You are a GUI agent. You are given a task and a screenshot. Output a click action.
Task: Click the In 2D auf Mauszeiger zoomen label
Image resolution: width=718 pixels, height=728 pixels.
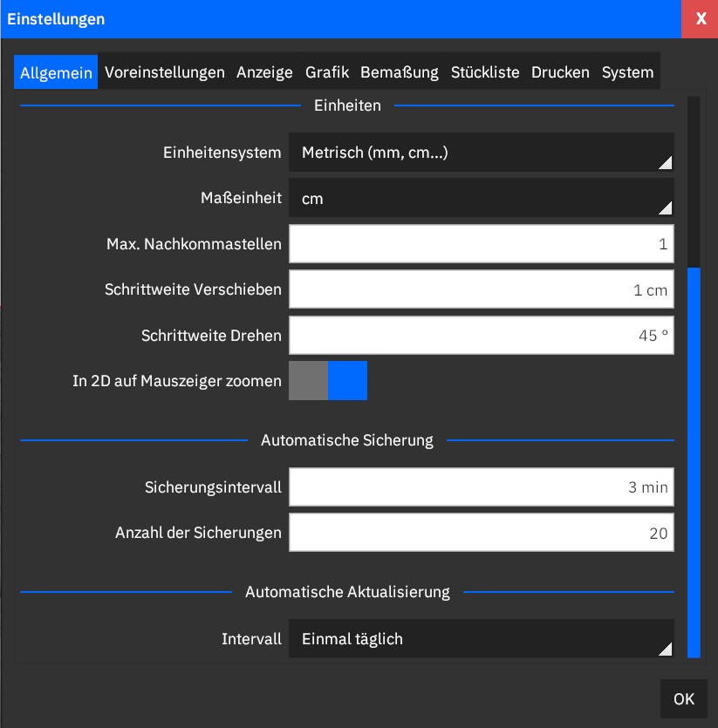[177, 381]
